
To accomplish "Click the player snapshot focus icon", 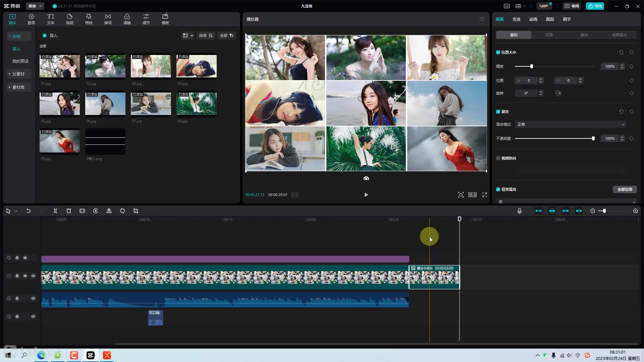I will pyautogui.click(x=461, y=195).
